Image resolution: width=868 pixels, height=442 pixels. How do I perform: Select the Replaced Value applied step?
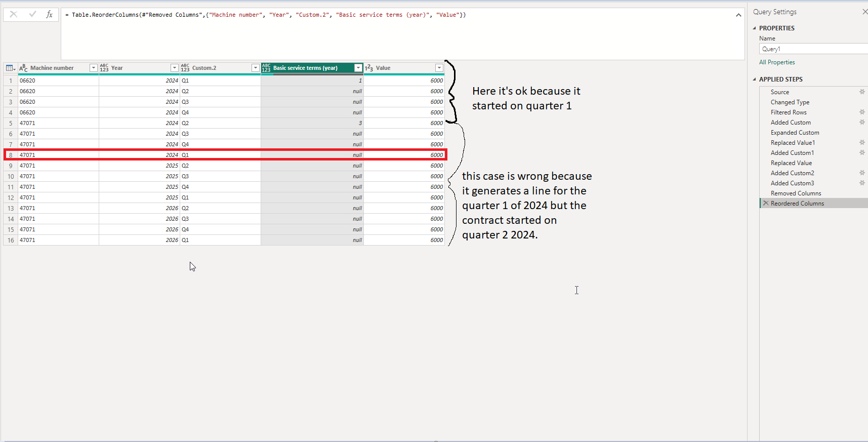click(x=791, y=163)
